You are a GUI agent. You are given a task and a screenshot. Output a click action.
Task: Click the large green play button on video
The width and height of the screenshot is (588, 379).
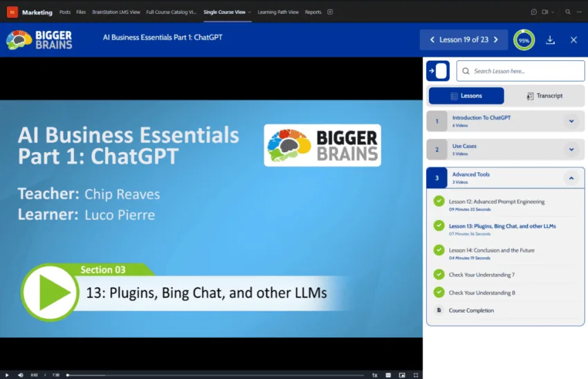point(50,293)
